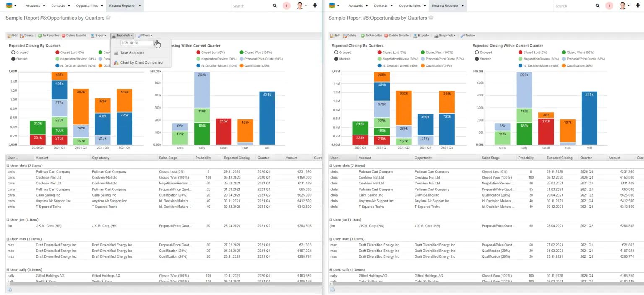Open the Export dropdown in the right panel
Image resolution: width=644 pixels, height=295 pixels.
point(421,36)
